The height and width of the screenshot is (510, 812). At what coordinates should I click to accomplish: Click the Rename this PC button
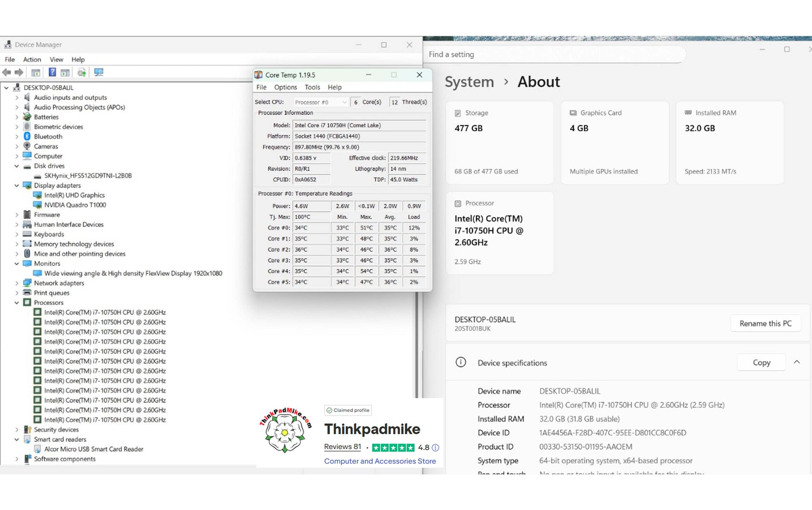pyautogui.click(x=765, y=324)
